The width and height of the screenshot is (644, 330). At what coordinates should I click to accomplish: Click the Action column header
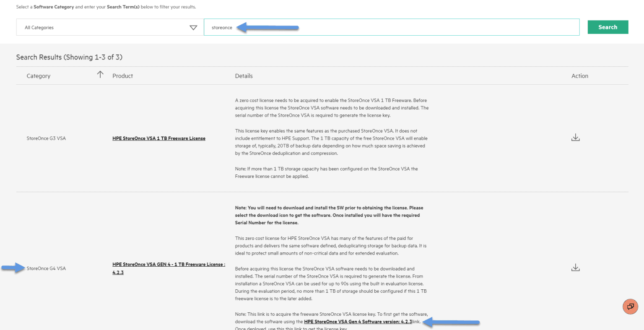coord(580,76)
